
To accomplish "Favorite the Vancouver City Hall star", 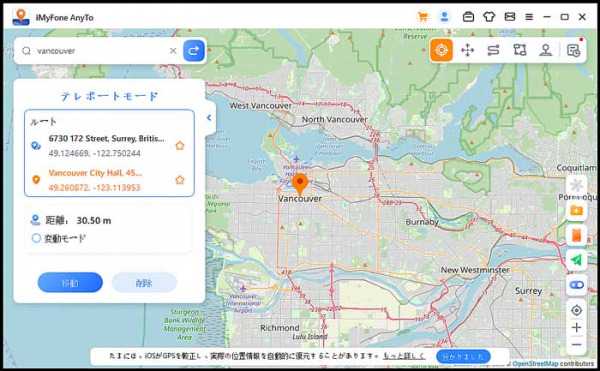I will [x=179, y=180].
